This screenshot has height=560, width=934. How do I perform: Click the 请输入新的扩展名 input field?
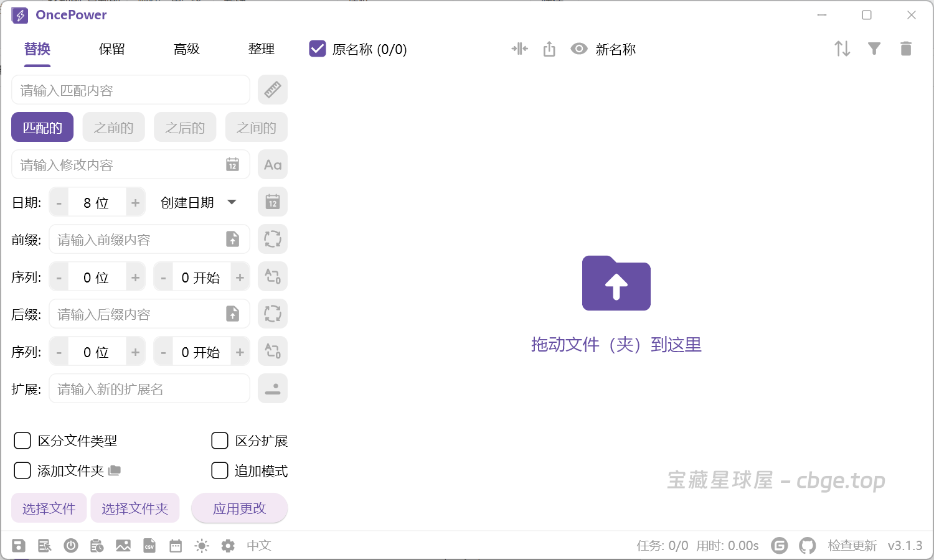tap(149, 389)
